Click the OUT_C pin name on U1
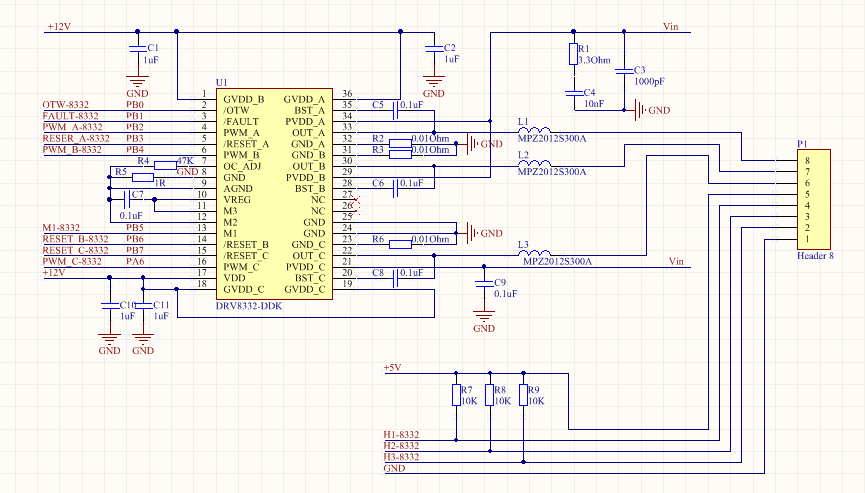Viewport: 865px width, 493px height. point(308,256)
